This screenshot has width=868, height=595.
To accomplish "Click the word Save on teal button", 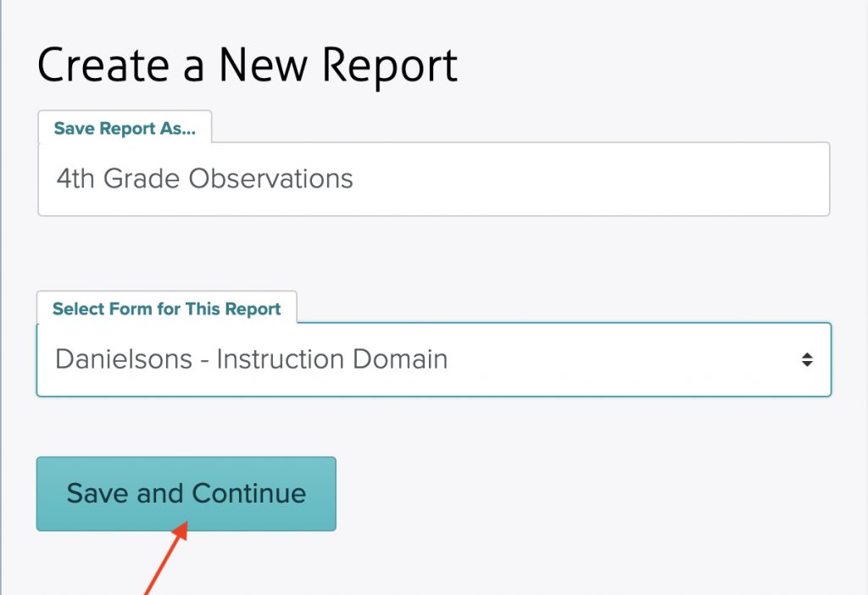I will 97,493.
